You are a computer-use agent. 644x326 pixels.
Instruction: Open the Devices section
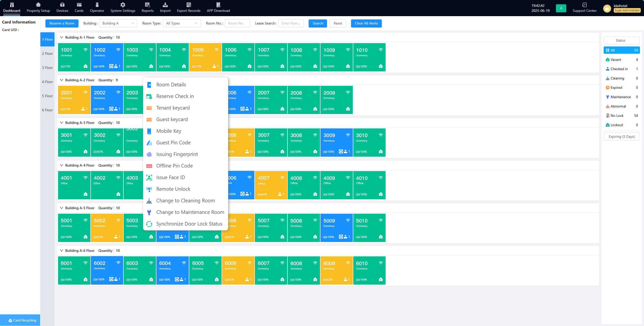point(62,8)
